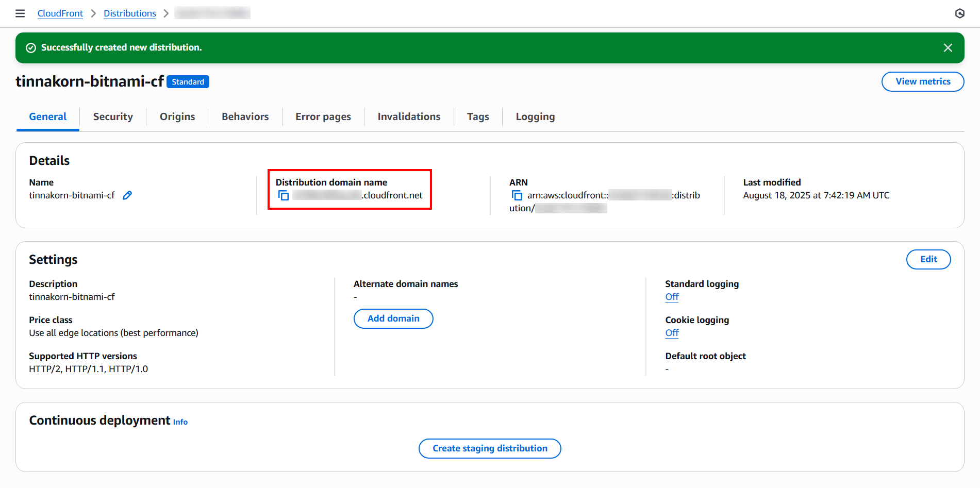Viewport: 980px width, 488px height.
Task: Click the Last modified date text
Action: (x=816, y=195)
